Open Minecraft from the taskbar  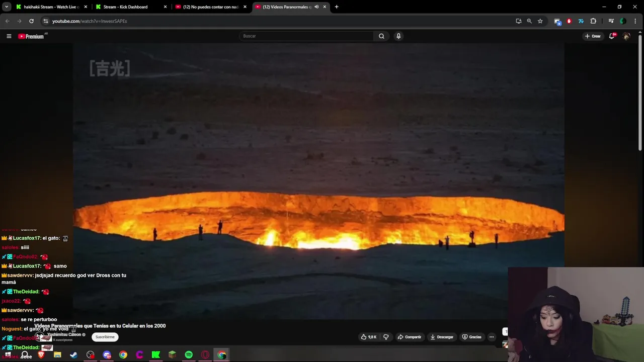(172, 355)
